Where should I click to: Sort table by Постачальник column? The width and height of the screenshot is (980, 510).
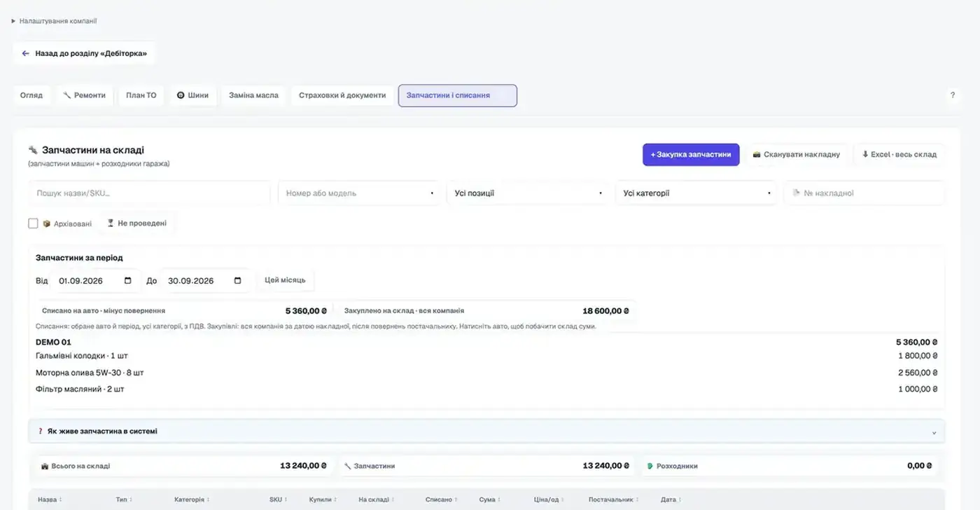pos(614,500)
